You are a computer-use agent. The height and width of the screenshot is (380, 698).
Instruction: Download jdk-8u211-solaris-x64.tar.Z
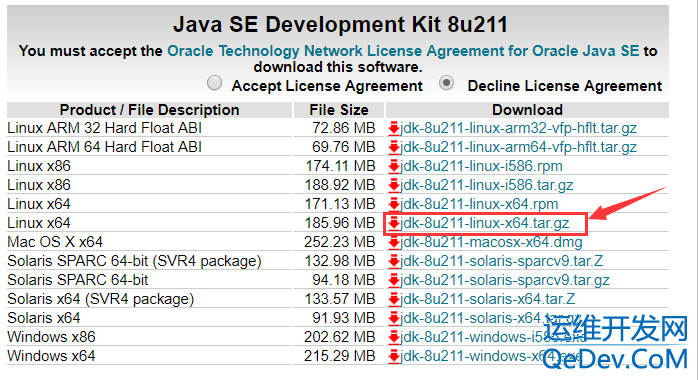pos(487,299)
